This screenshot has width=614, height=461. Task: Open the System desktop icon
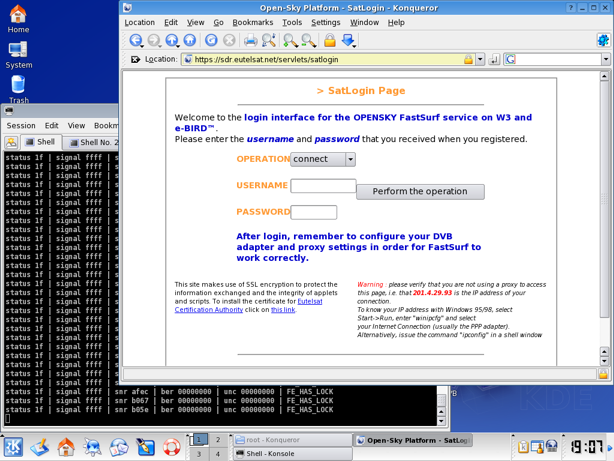tap(18, 55)
